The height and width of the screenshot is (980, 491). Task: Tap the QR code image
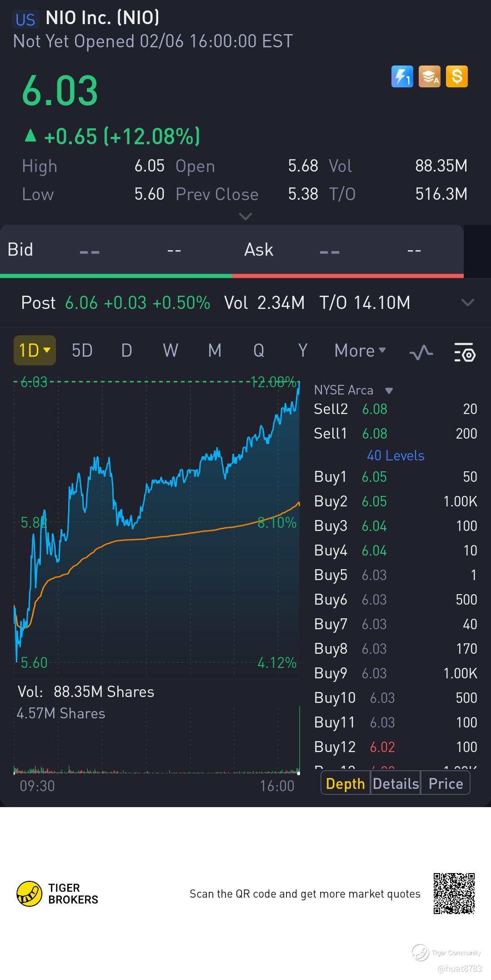(x=454, y=894)
